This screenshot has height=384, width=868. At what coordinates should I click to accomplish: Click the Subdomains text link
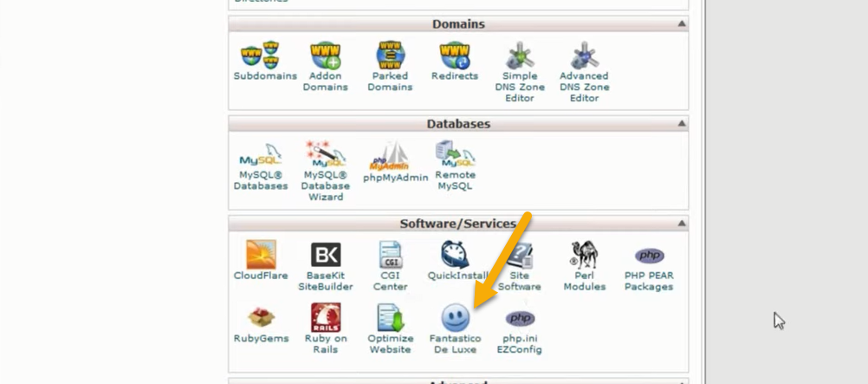(265, 76)
